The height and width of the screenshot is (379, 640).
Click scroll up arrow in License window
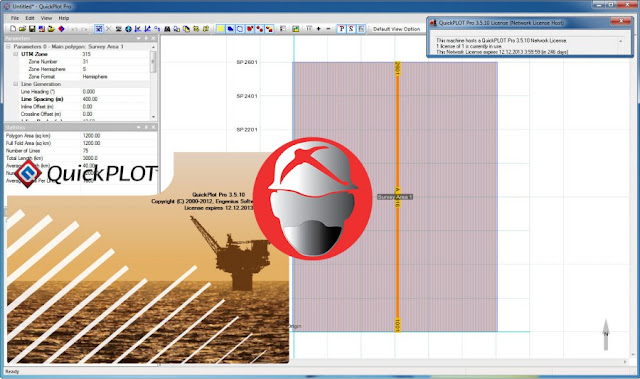tap(620, 41)
